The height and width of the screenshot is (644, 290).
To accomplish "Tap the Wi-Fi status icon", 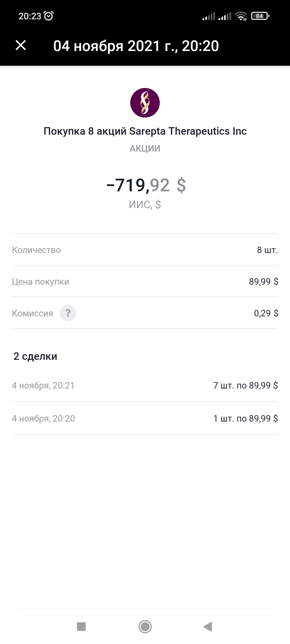I will [241, 16].
